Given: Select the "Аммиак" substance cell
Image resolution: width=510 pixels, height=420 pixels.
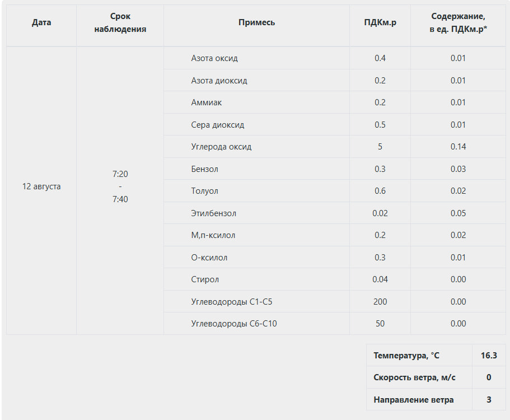Looking at the screenshot, I should (207, 102).
